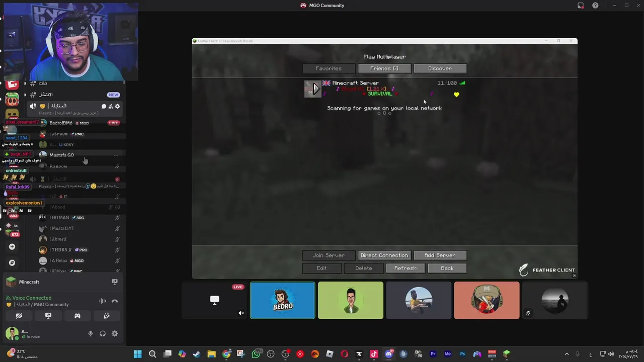Open Mustafa GO user in voice list
Screen dimensions: 644x362
click(75, 155)
